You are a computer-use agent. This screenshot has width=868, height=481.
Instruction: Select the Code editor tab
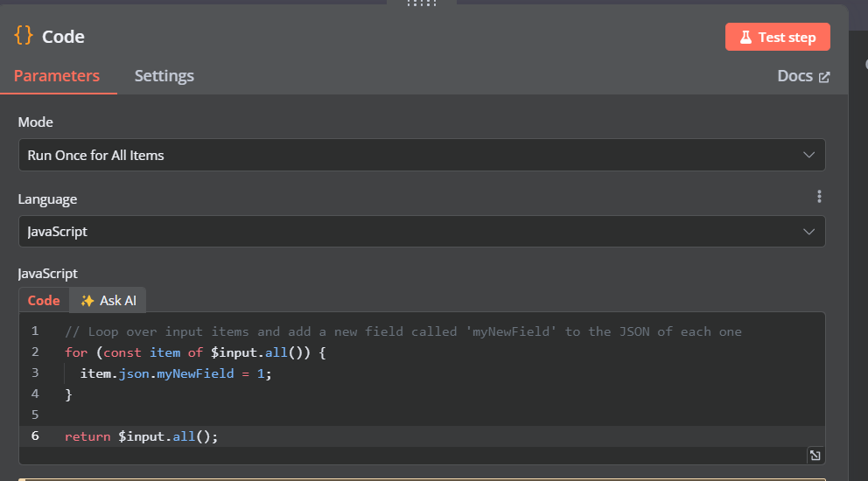pos(44,300)
